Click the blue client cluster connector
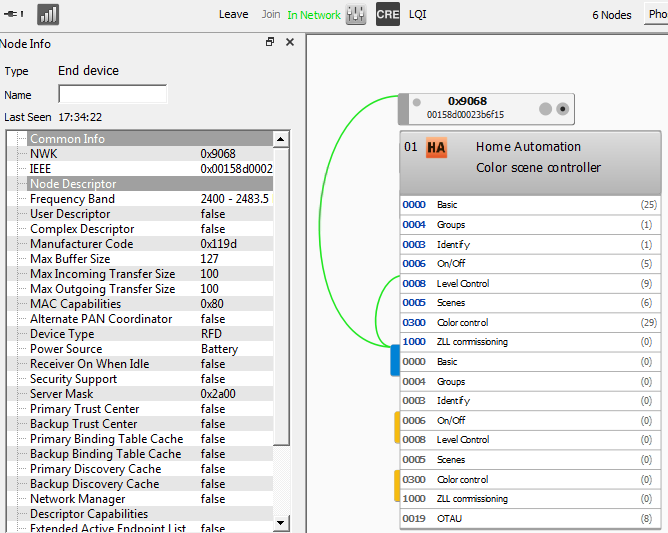The height and width of the screenshot is (533, 668). pos(395,360)
